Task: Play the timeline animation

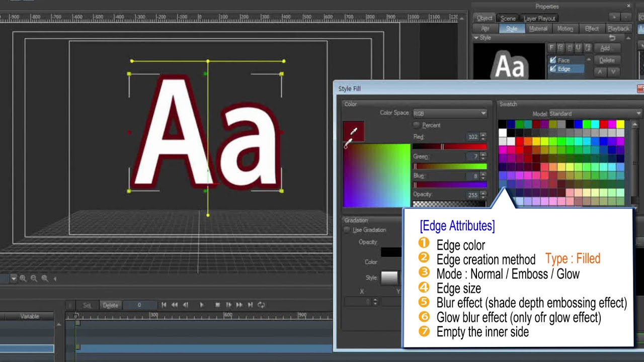Action: [x=202, y=305]
